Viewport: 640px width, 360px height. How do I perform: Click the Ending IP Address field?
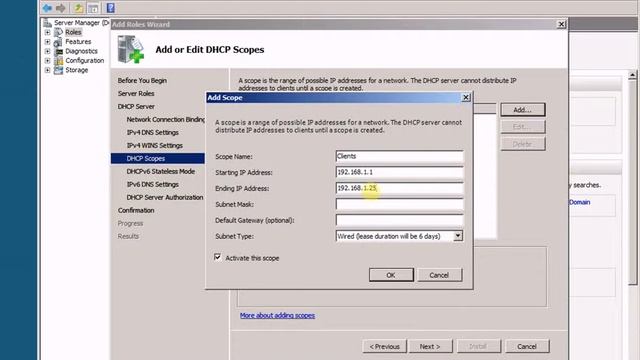(400, 188)
